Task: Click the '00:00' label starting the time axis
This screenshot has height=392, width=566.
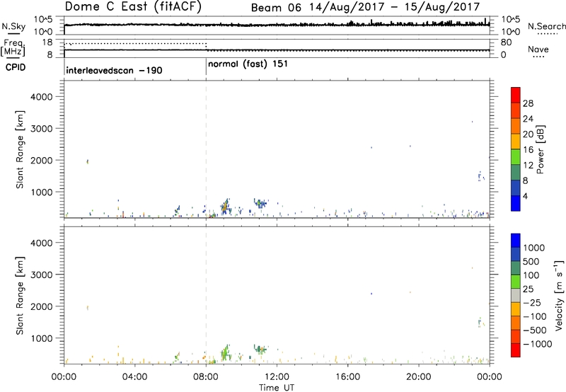Action: [64, 377]
